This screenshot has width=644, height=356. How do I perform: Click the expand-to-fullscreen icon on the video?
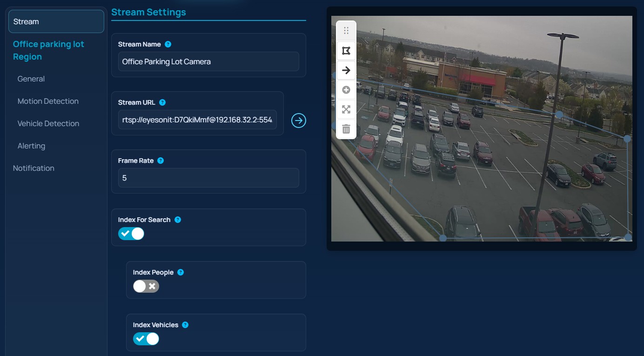[346, 109]
